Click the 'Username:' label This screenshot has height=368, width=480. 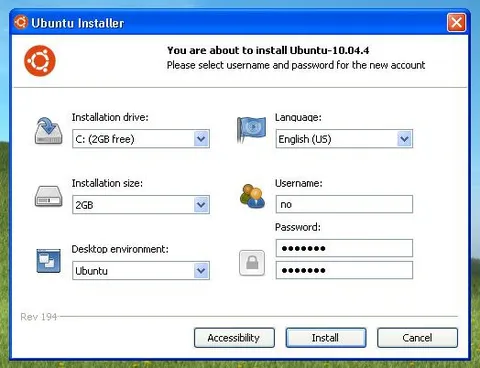tap(299, 183)
